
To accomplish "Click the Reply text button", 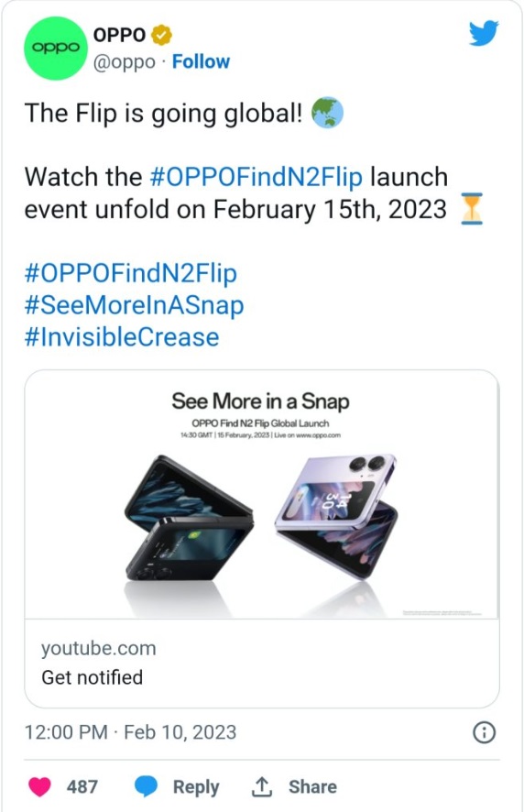I will (196, 786).
